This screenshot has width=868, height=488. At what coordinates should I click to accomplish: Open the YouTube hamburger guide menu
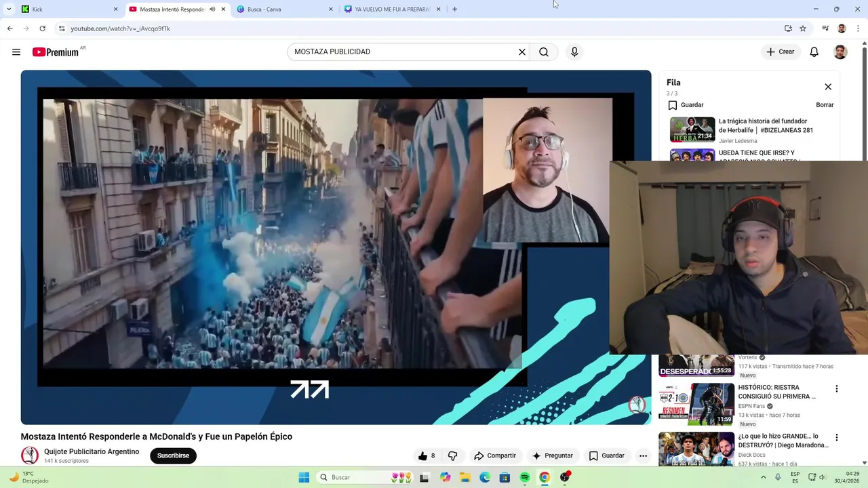[x=16, y=52]
